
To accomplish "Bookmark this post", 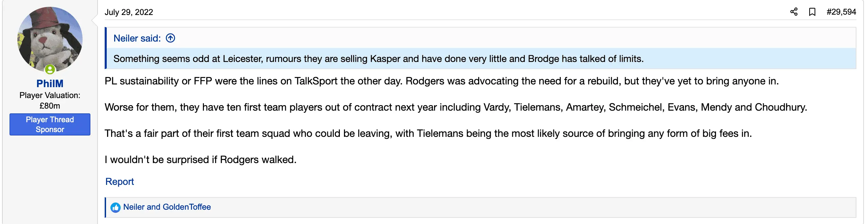I will pos(812,12).
